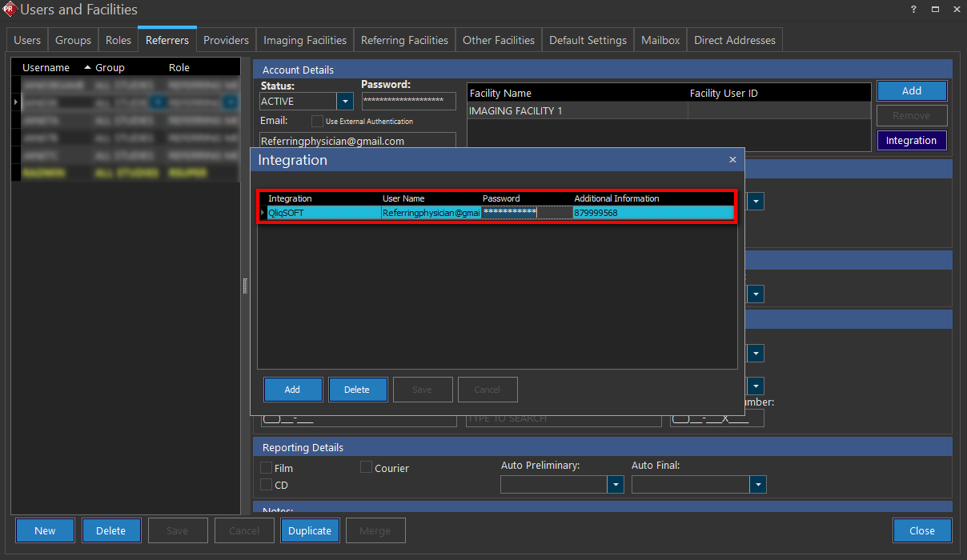This screenshot has height=560, width=967.
Task: Click the panel splitter grip handle
Action: click(x=246, y=286)
